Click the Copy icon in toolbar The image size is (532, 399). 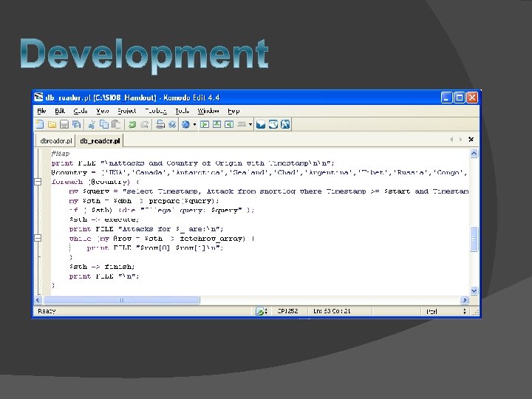coord(104,125)
